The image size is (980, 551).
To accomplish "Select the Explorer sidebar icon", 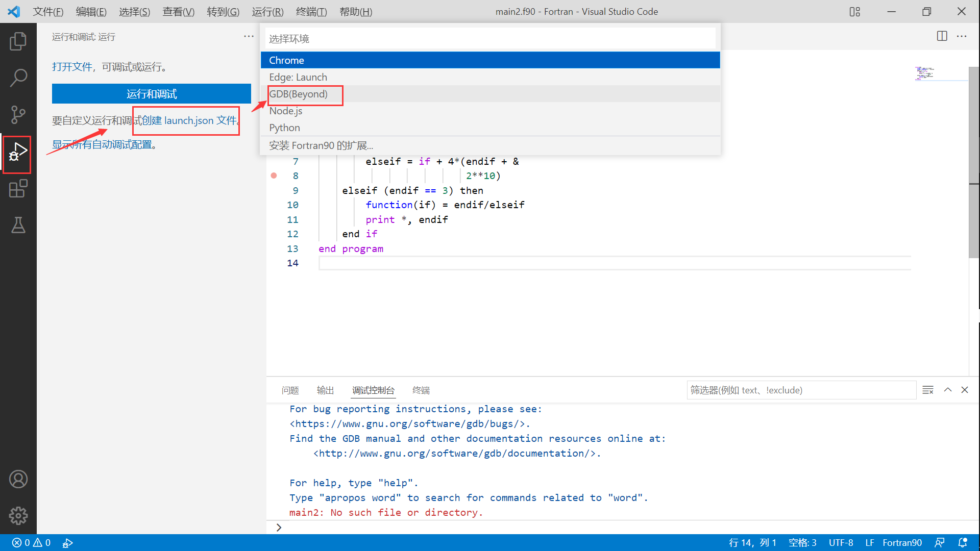I will coord(18,42).
